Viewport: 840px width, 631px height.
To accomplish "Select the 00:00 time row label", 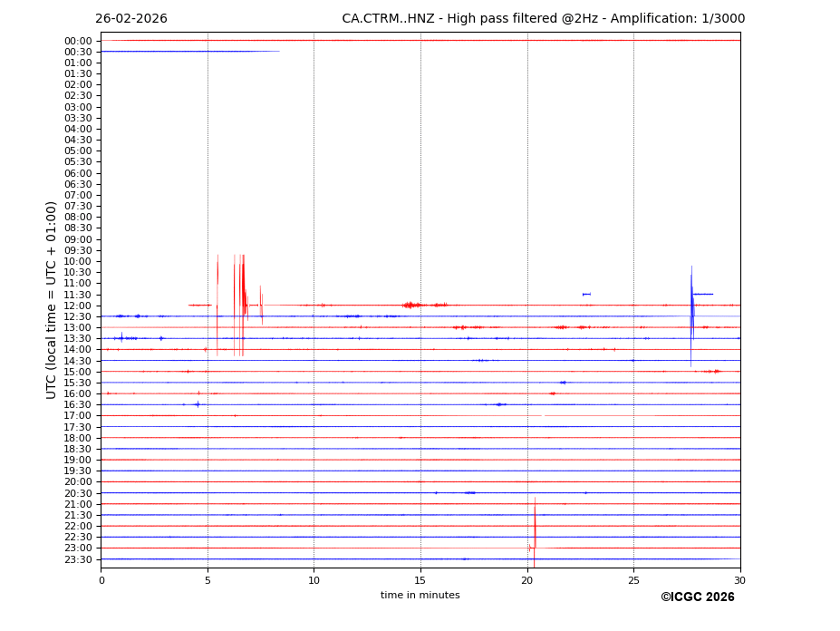I will point(78,41).
